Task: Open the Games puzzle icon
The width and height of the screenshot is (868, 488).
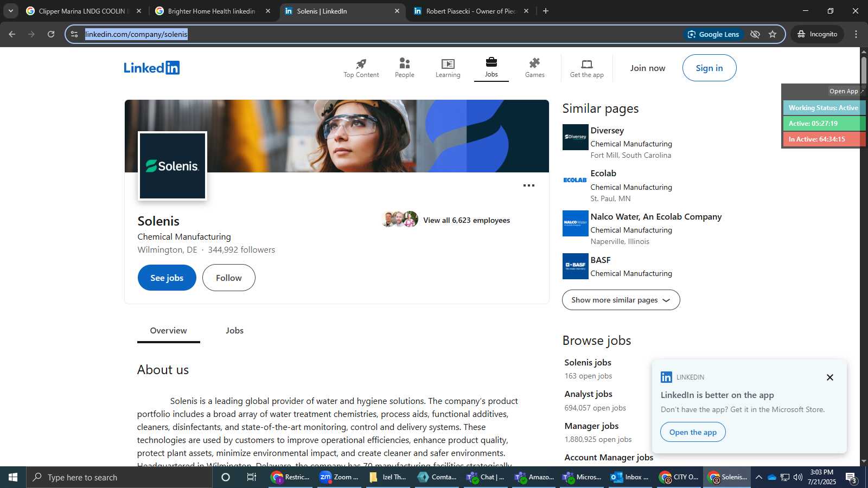Action: (534, 63)
